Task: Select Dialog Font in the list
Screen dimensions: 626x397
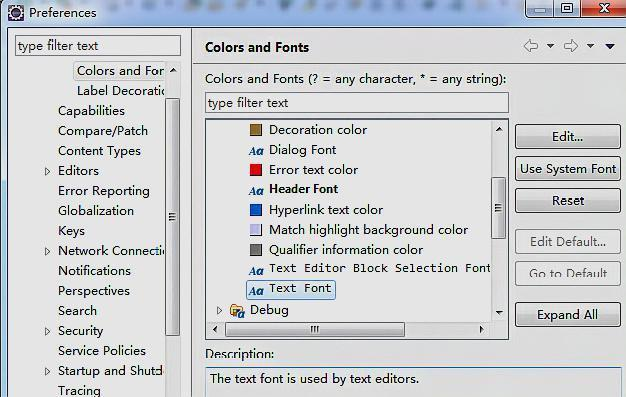Action: click(303, 150)
